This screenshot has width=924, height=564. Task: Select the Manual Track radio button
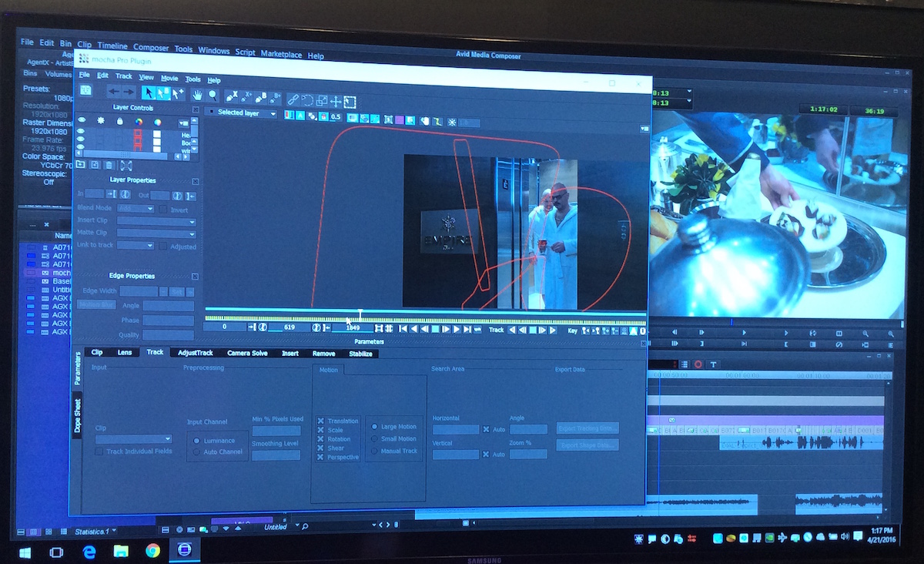click(x=374, y=450)
